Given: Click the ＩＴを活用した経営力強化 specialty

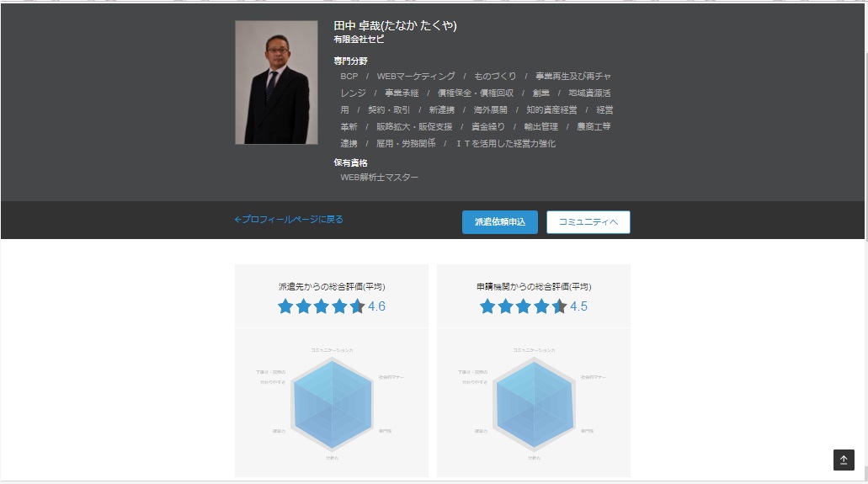Looking at the screenshot, I should [505, 144].
